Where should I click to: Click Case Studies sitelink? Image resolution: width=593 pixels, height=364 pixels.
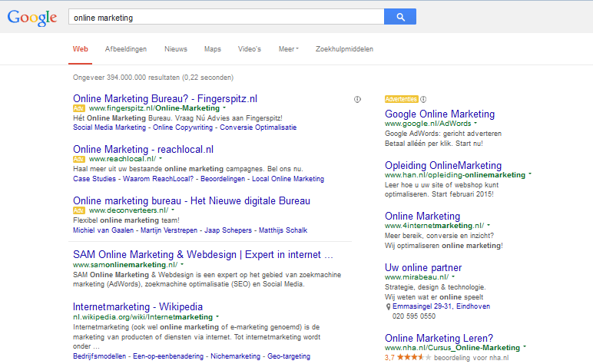tap(94, 179)
